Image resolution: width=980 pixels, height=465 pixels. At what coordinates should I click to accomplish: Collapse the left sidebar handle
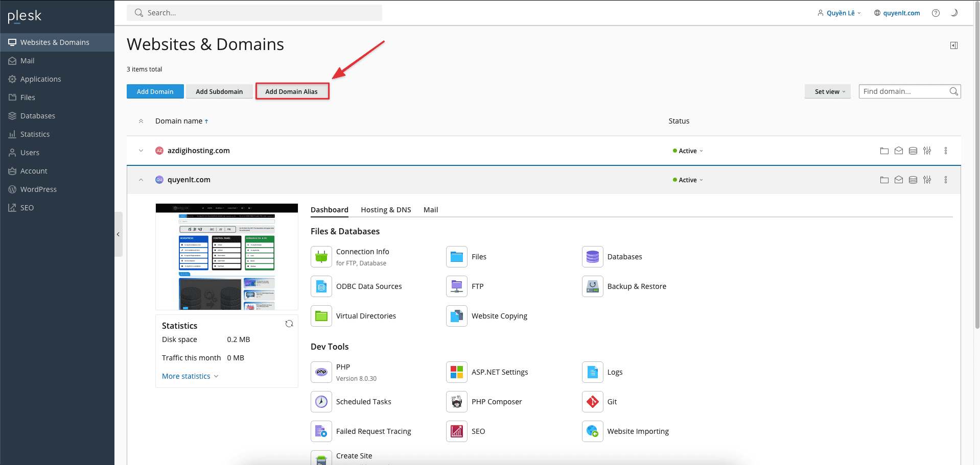(x=118, y=234)
